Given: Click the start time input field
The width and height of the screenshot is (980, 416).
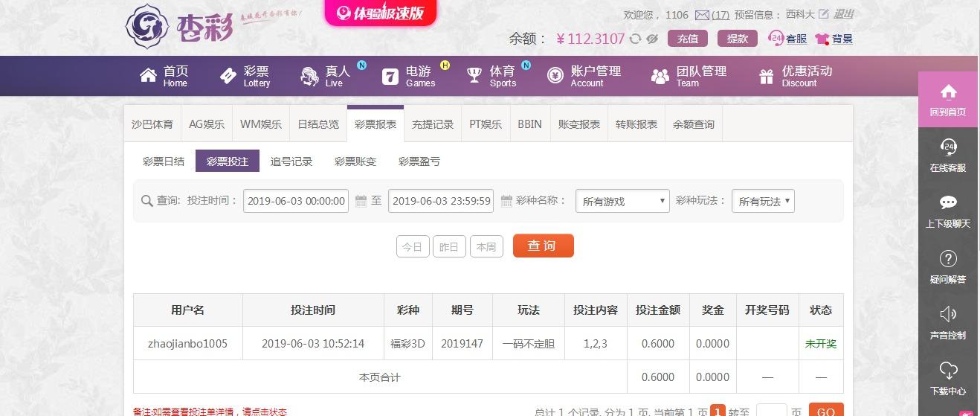Looking at the screenshot, I should 296,201.
